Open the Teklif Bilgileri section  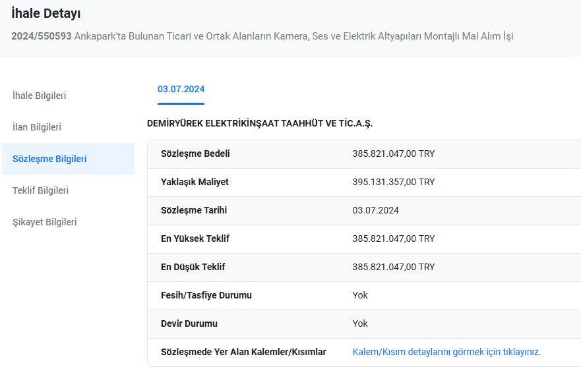click(40, 190)
